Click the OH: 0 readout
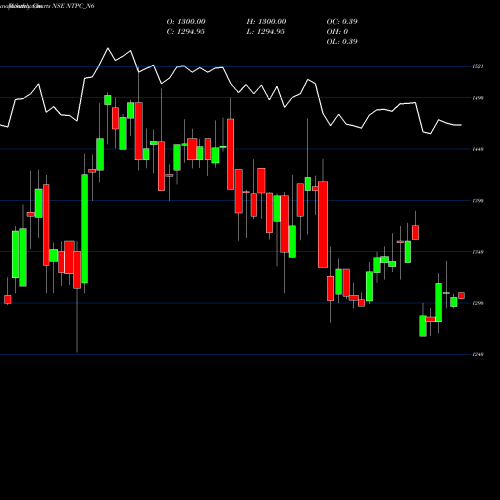Viewport: 500px width, 500px height. 337,32
